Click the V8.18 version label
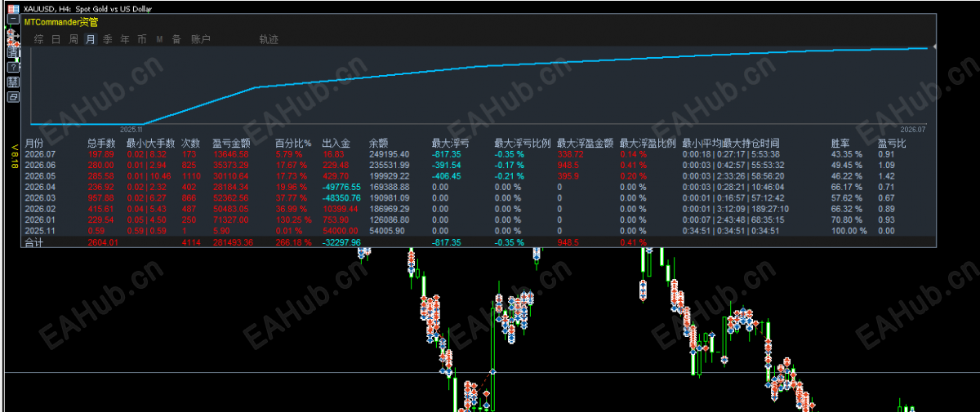Screen dimensions: 980x412 point(15,155)
